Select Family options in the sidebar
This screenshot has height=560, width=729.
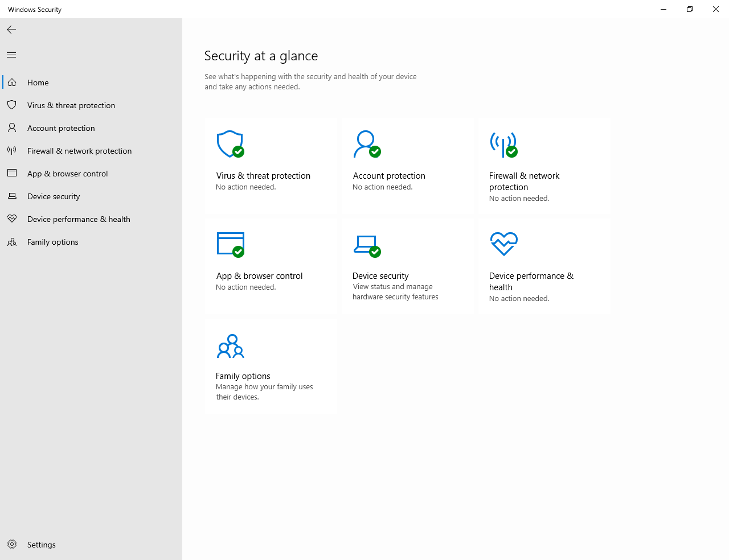[x=52, y=242]
